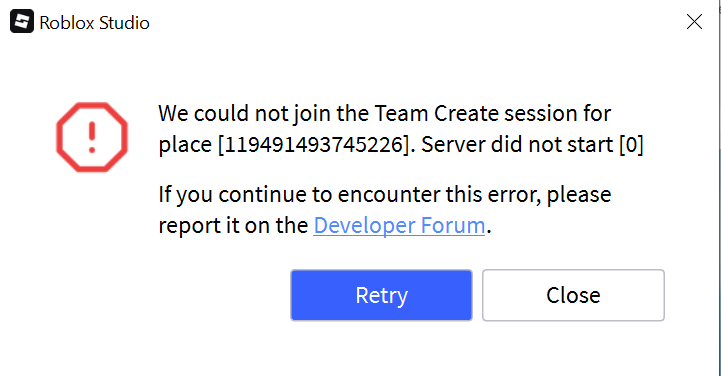Viewport: 721px width, 376px height.
Task: Open the Developer Forum link
Action: 399,226
